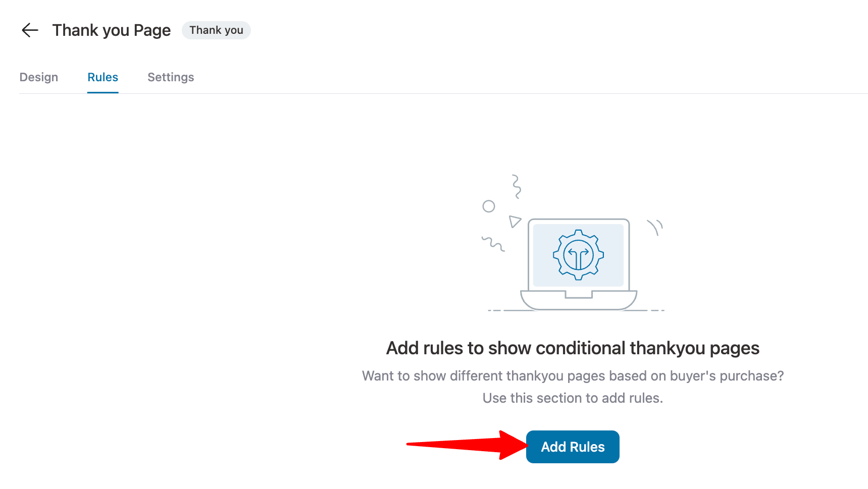Select the Rules tab

click(103, 77)
